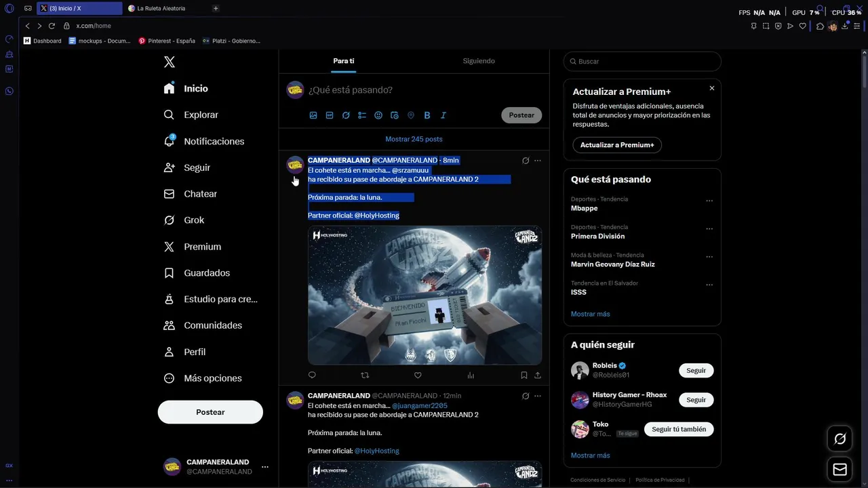The height and width of the screenshot is (488, 868).
Task: Click the Actualizar a Premium+ button
Action: [x=617, y=145]
